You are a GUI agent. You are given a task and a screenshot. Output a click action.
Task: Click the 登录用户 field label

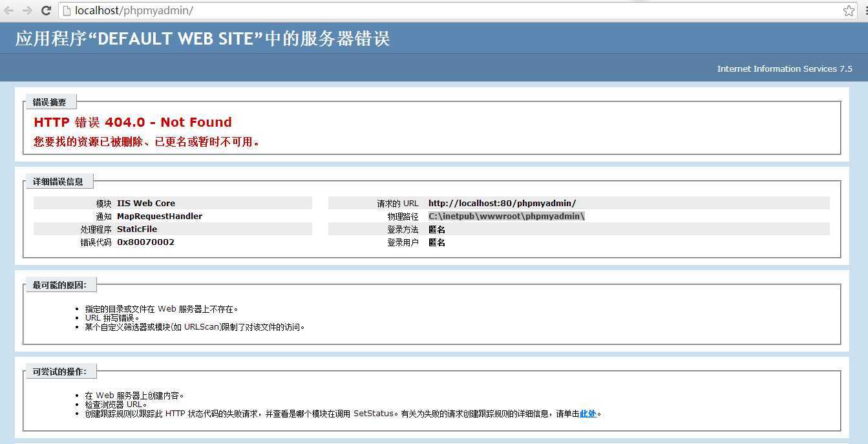[403, 242]
